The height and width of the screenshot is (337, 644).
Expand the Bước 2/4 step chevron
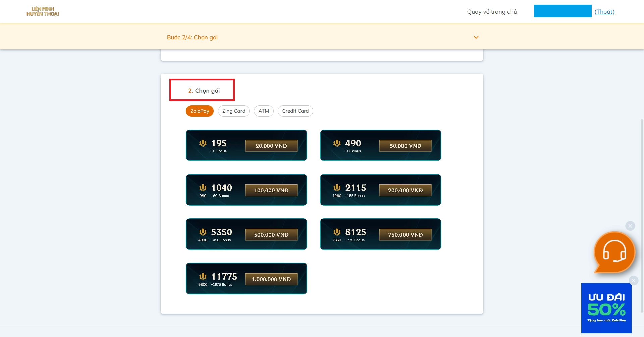coord(476,37)
